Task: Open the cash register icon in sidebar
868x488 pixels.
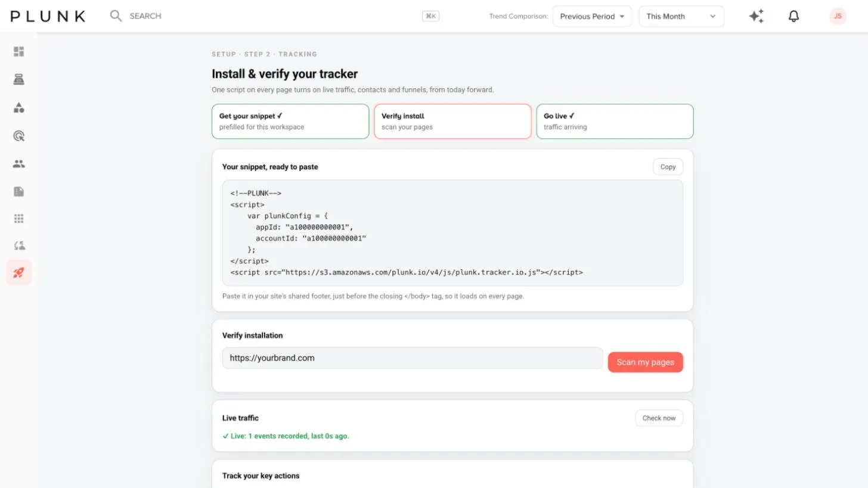Action: coord(19,80)
